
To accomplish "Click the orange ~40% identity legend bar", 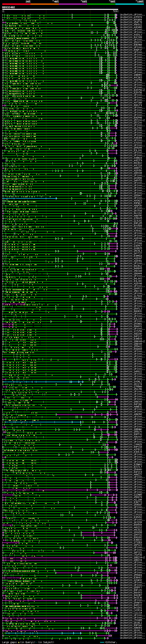I will 45,4.
